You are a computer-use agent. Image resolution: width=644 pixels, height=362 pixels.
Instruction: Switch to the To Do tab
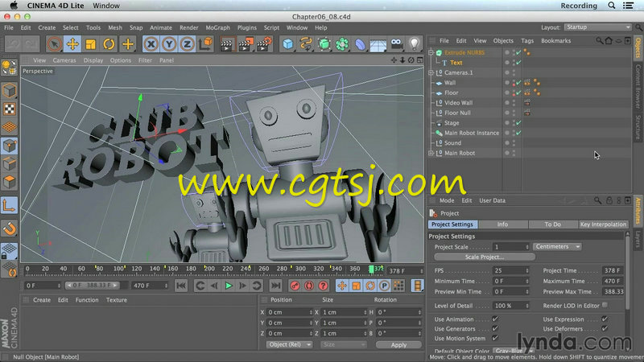pyautogui.click(x=553, y=224)
